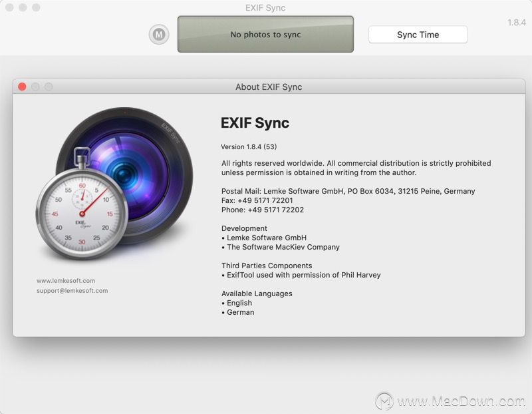Viewport: 532px width, 414px height.
Task: Click the 'About EXIF Sync' window title
Action: [x=269, y=87]
